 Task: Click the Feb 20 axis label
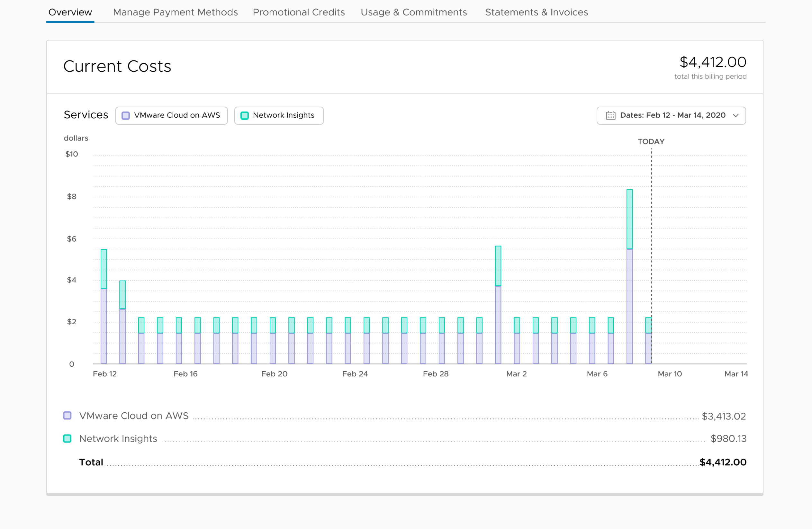point(274,374)
